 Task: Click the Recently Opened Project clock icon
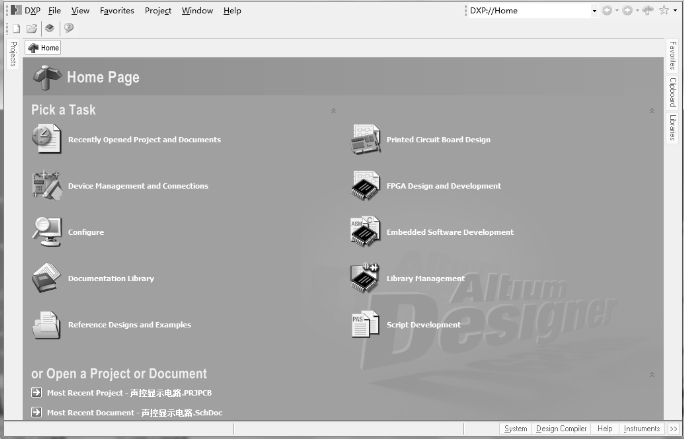coord(46,139)
